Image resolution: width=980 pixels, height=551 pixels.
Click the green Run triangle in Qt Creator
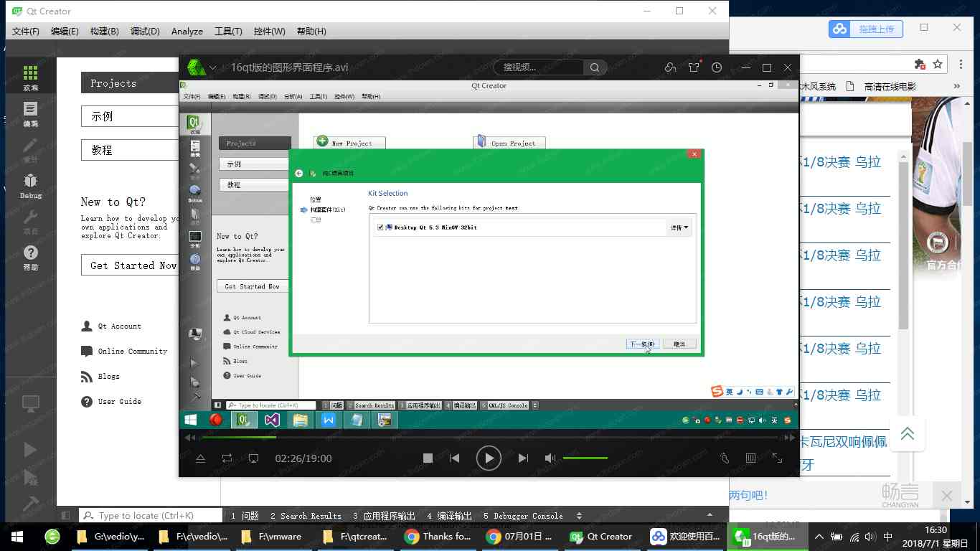tap(30, 450)
